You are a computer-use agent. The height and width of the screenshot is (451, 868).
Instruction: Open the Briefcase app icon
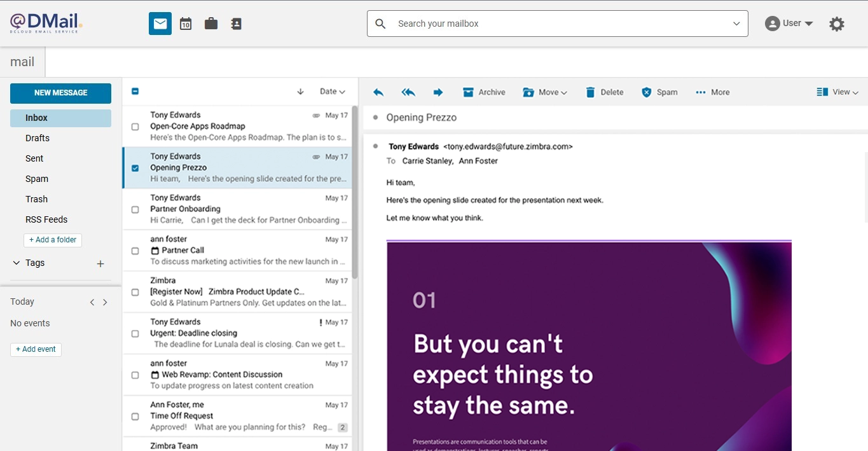[210, 24]
